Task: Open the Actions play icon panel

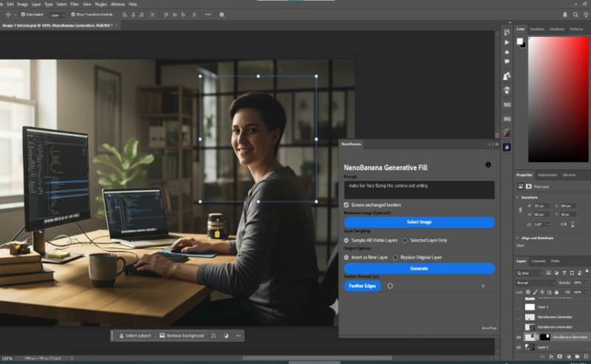Action: point(507,42)
